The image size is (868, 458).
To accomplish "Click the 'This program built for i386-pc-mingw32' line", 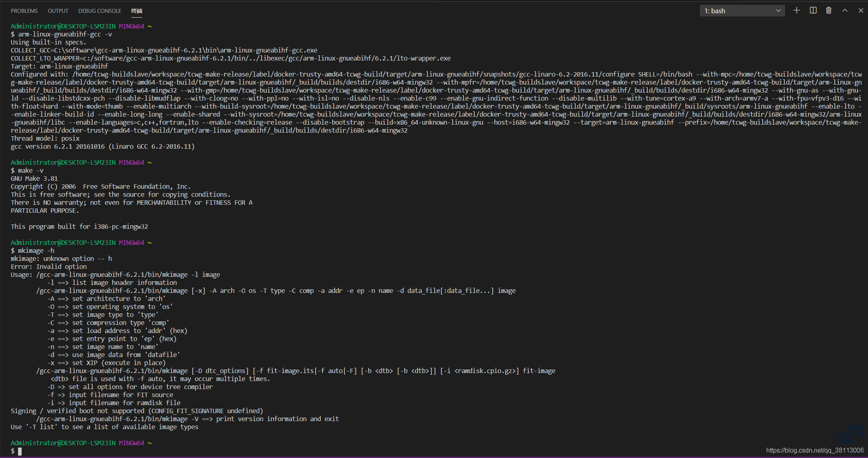I will (79, 227).
